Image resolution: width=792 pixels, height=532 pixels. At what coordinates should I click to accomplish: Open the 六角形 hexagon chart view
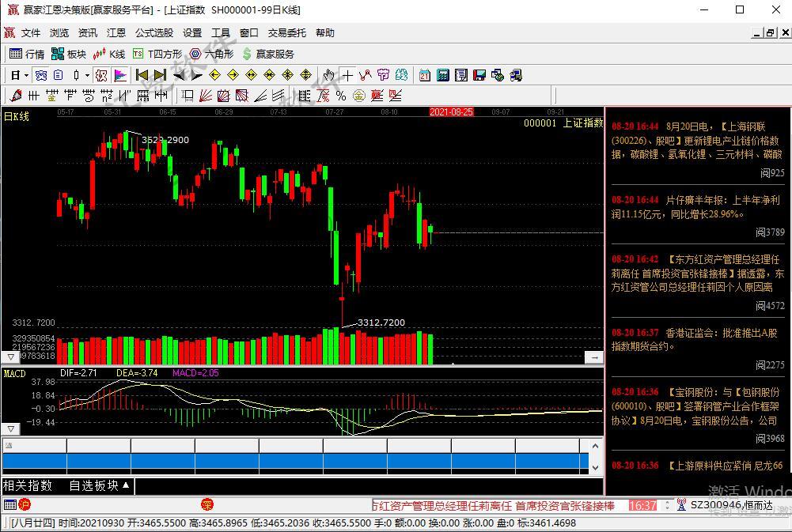pyautogui.click(x=211, y=54)
